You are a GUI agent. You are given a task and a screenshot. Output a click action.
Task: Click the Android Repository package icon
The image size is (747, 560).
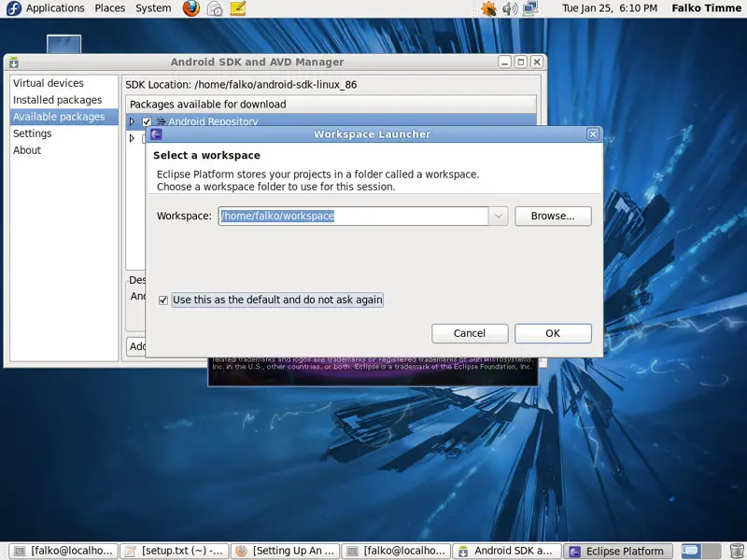pyautogui.click(x=161, y=121)
